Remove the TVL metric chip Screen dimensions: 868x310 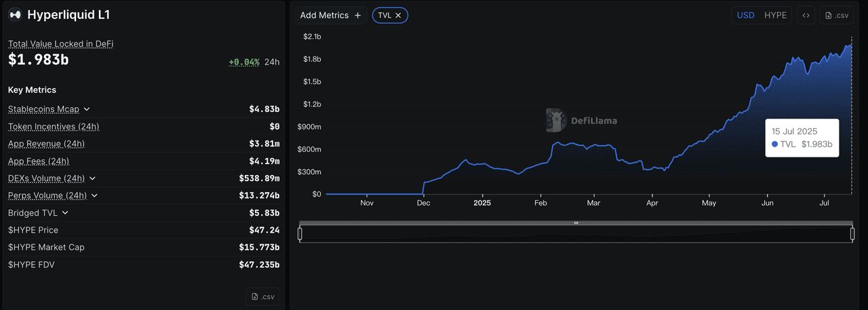point(398,15)
